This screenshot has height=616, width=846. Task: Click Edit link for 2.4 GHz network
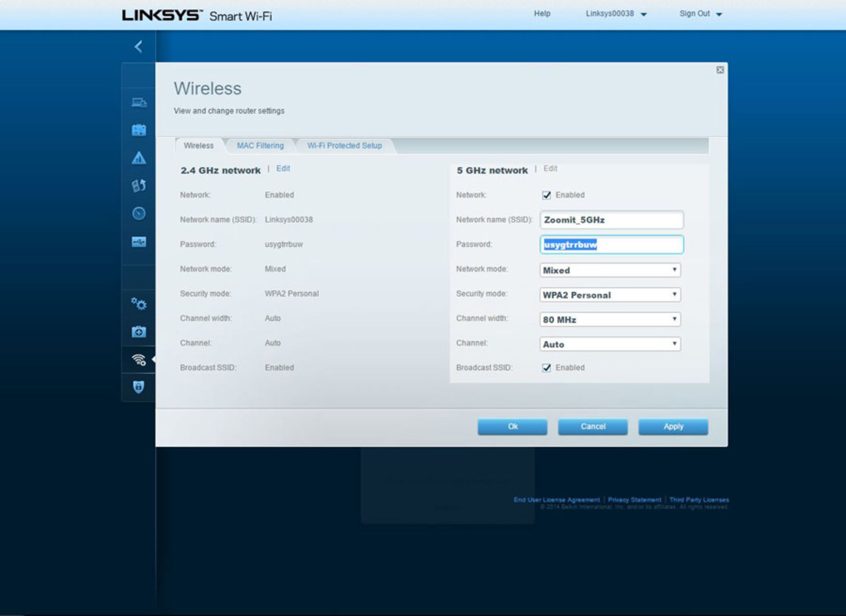click(x=283, y=168)
